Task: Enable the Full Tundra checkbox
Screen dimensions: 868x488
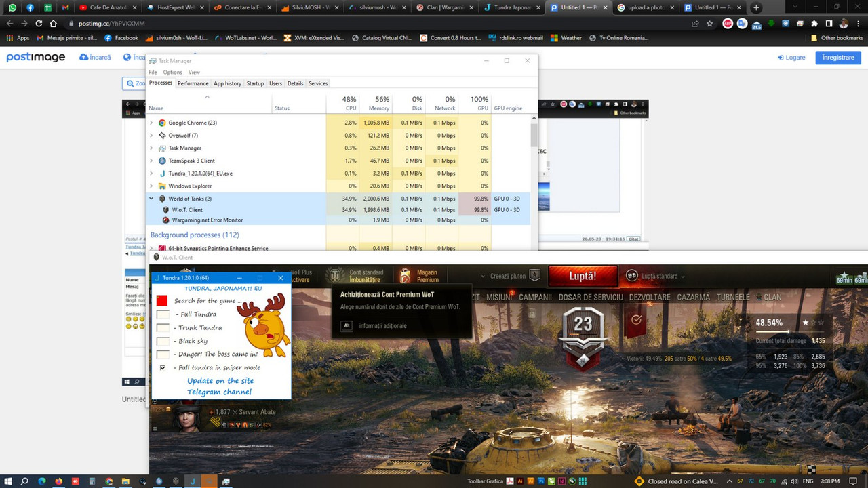Action: pos(163,314)
